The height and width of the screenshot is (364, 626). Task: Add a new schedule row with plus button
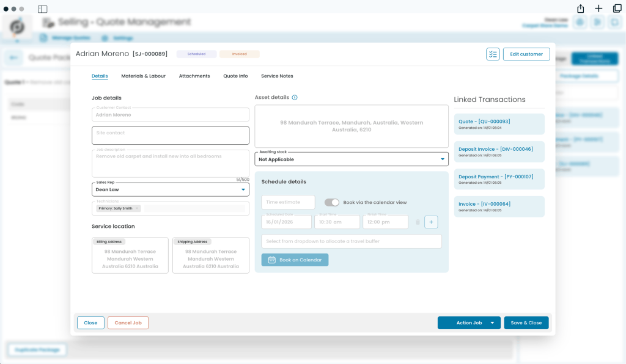[x=431, y=222]
